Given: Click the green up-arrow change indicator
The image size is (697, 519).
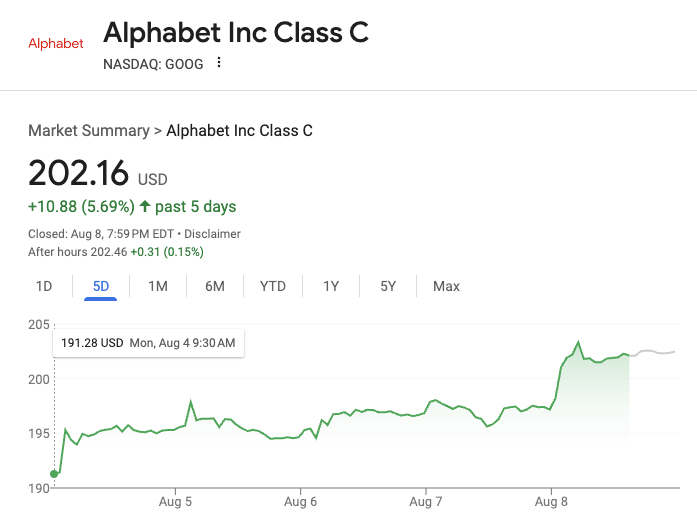Looking at the screenshot, I should (145, 207).
